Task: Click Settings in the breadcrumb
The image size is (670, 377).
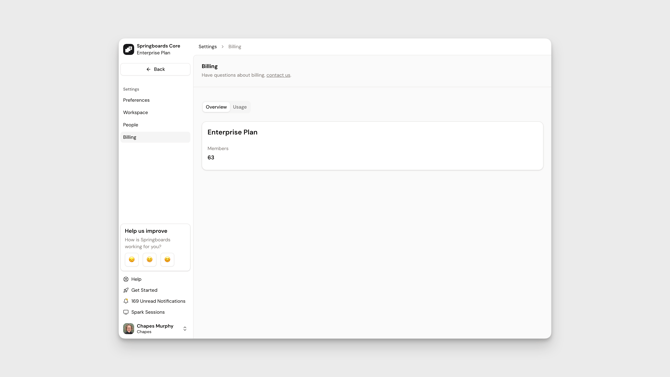Action: (208, 47)
